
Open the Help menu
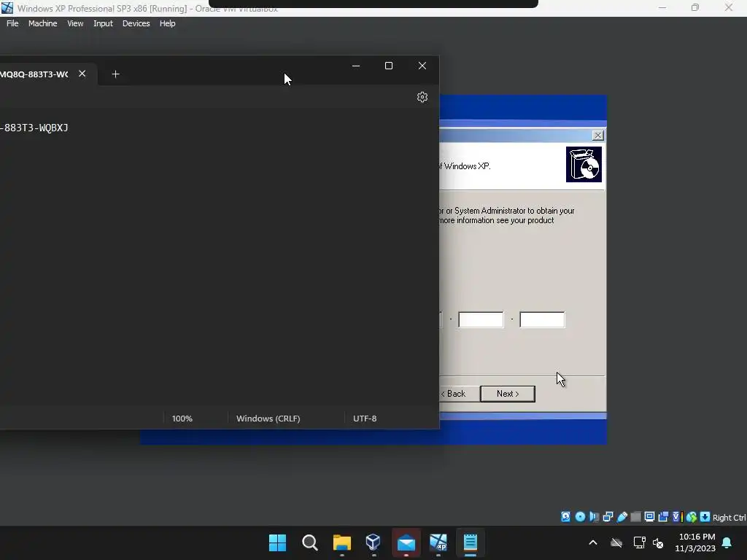click(x=167, y=23)
